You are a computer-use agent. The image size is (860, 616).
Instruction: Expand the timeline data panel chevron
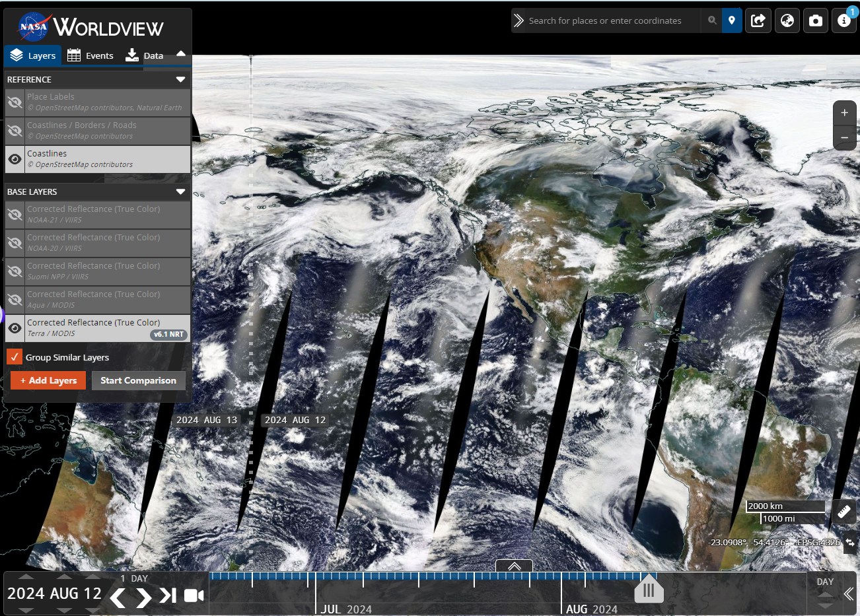pyautogui.click(x=514, y=566)
